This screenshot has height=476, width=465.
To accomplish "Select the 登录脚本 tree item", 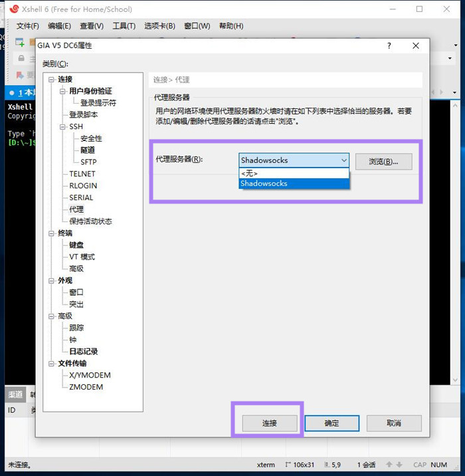I will [x=84, y=115].
